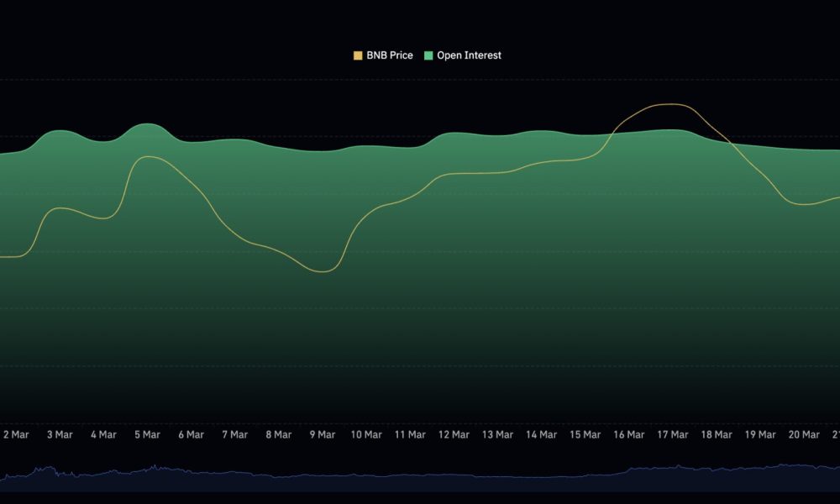Click the green Open Interest legend swatch
Screen dimensions: 840x504
click(x=428, y=55)
